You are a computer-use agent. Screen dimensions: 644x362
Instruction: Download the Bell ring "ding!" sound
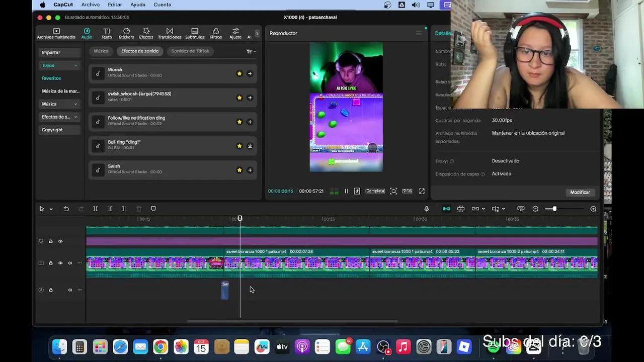250,146
